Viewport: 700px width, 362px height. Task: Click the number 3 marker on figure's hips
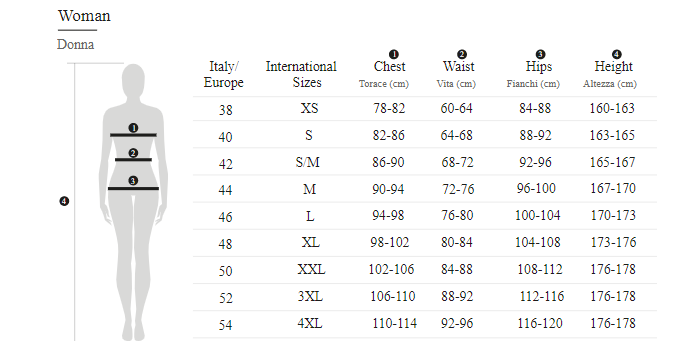pyautogui.click(x=133, y=180)
